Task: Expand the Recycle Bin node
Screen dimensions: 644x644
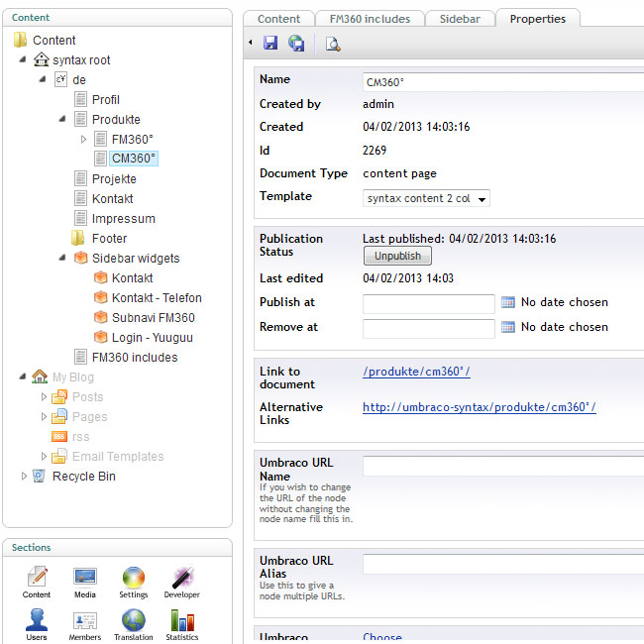Action: pos(25,477)
